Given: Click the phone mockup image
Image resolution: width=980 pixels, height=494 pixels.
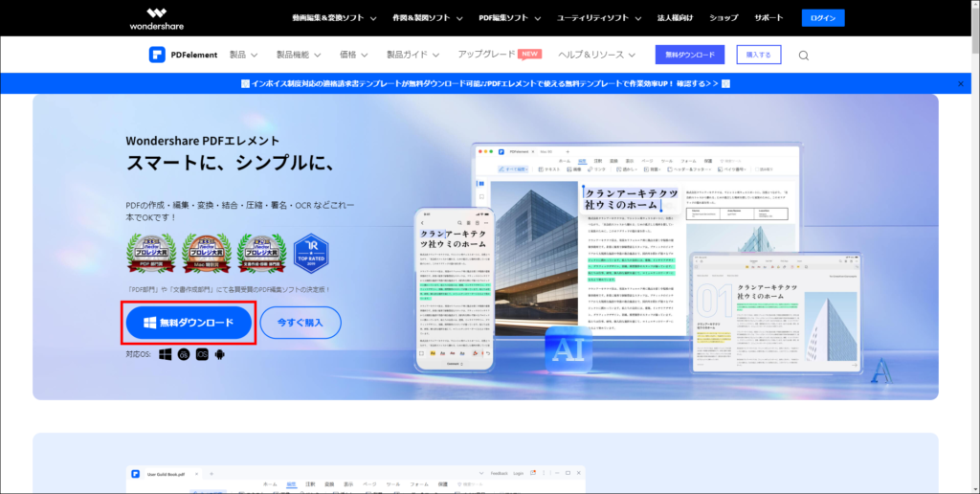Looking at the screenshot, I should (455, 288).
